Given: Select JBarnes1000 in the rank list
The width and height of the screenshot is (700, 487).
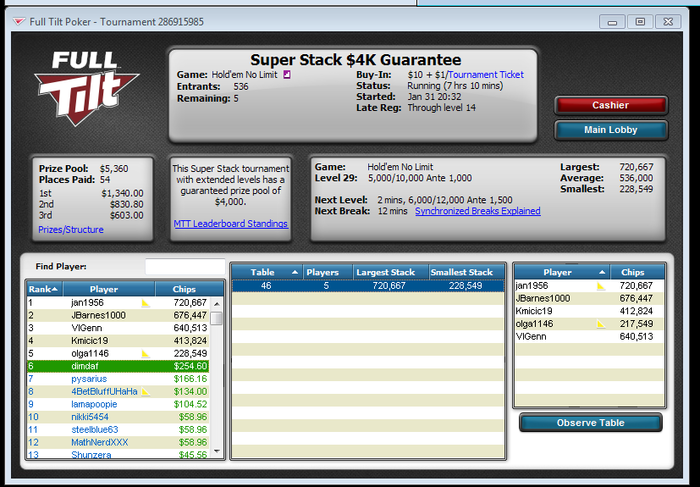Looking at the screenshot, I should (118, 315).
